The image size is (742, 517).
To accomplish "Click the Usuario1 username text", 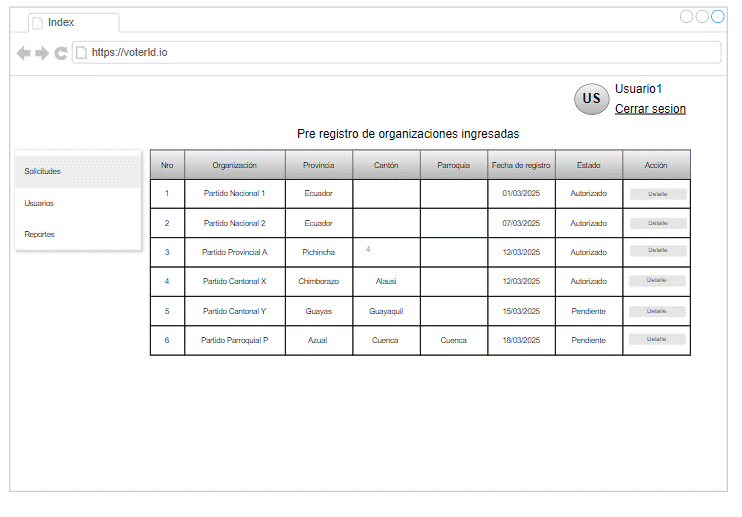I will click(638, 89).
